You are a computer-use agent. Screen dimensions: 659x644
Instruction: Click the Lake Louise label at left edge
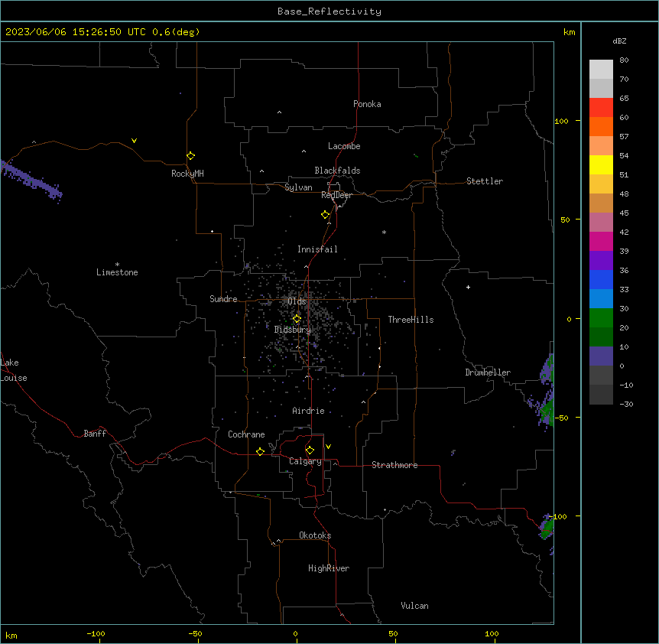(14, 370)
